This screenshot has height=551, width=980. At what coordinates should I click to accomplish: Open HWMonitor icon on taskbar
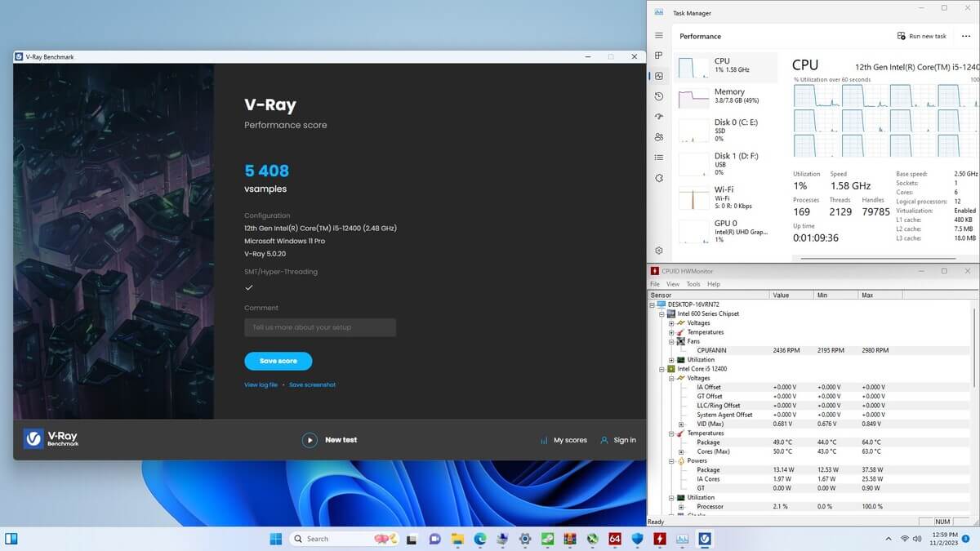click(x=659, y=539)
